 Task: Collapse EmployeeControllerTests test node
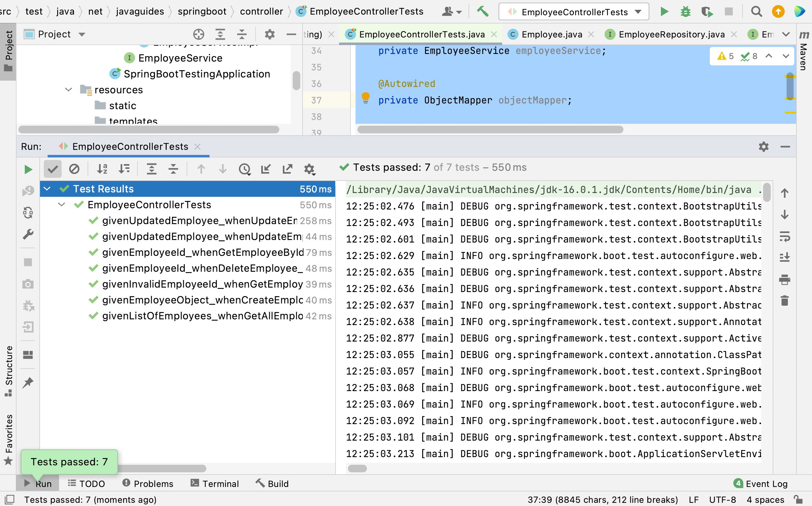[x=62, y=204]
